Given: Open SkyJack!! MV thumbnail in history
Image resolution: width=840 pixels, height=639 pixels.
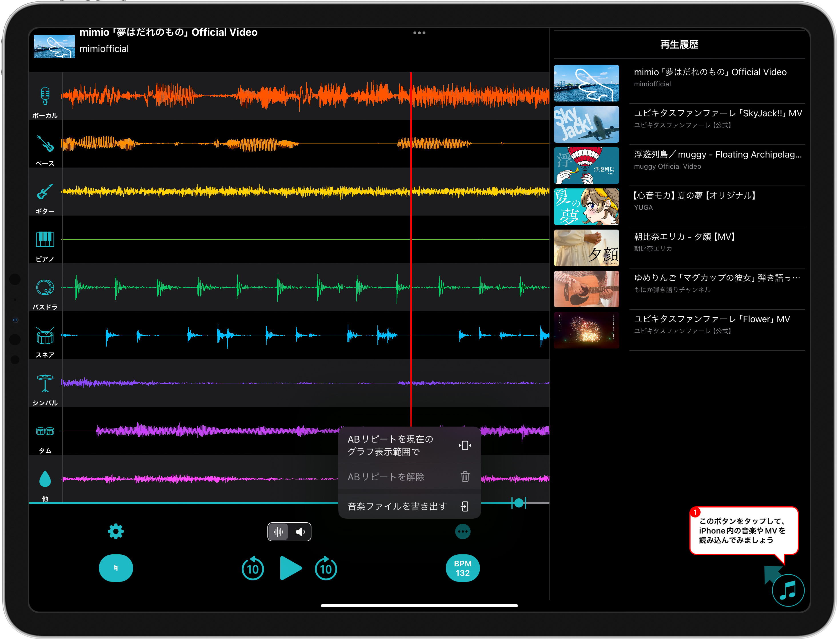Looking at the screenshot, I should (x=586, y=124).
